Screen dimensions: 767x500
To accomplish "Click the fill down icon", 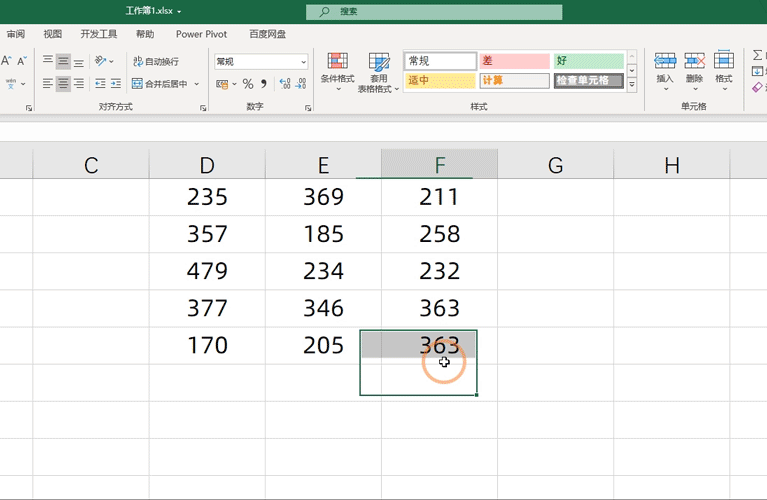I will click(757, 71).
